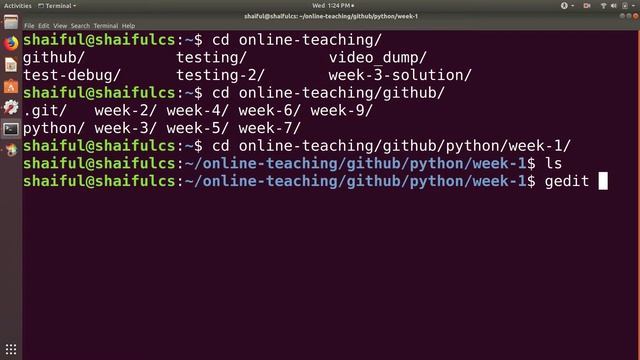Click the 'test-debug/' directory text
Viewport: 640px width, 360px height.
72,75
